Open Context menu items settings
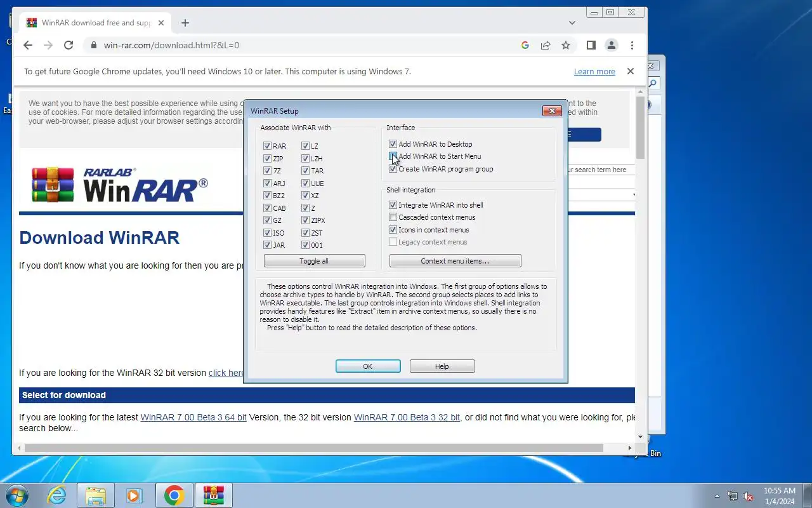The image size is (812, 508). (x=455, y=261)
